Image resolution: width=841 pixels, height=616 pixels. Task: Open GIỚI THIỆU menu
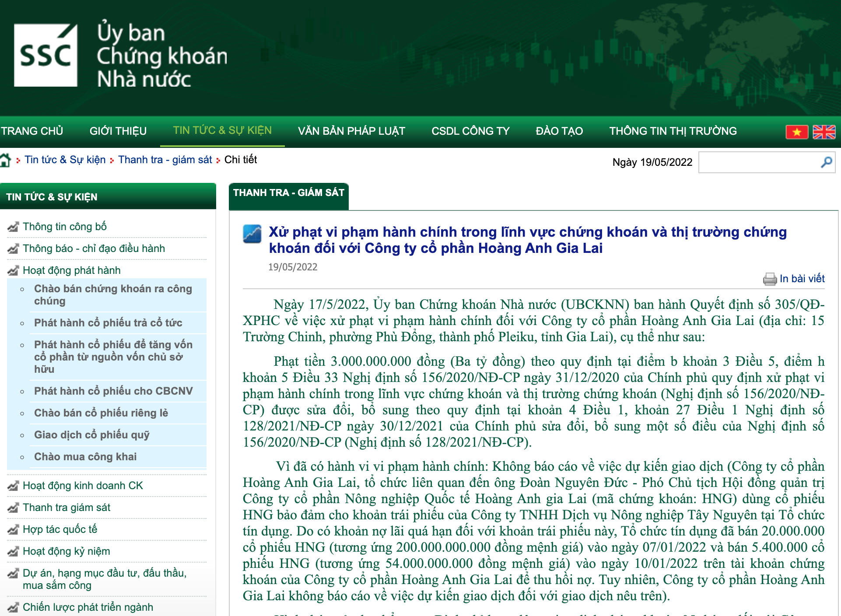point(118,131)
